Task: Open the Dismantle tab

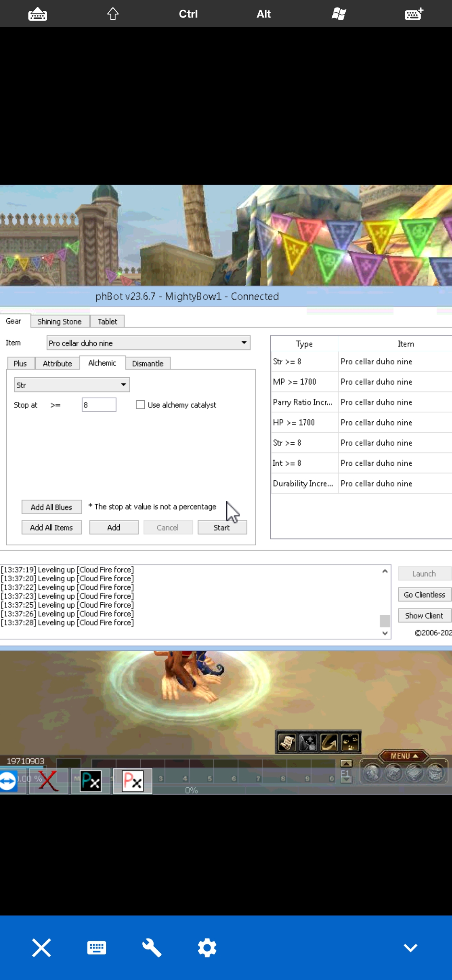Action: pos(147,364)
